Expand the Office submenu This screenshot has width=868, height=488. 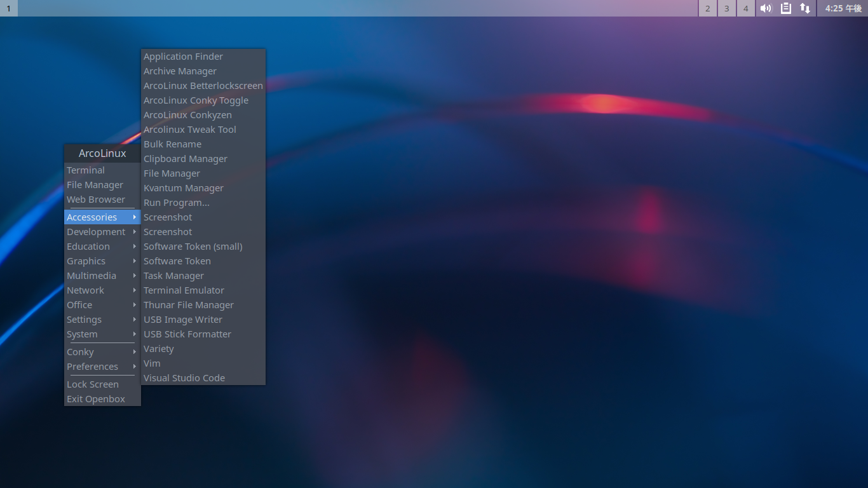[x=102, y=305]
